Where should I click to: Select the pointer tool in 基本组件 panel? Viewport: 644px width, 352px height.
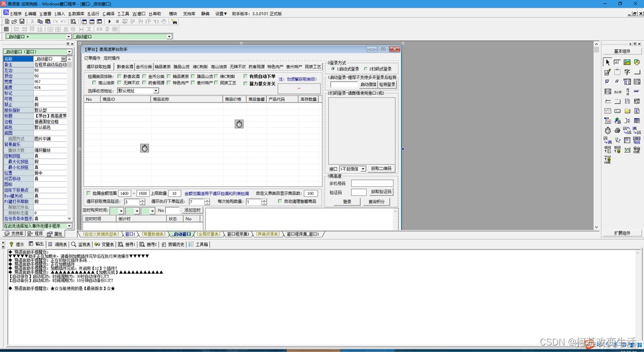[x=607, y=61]
